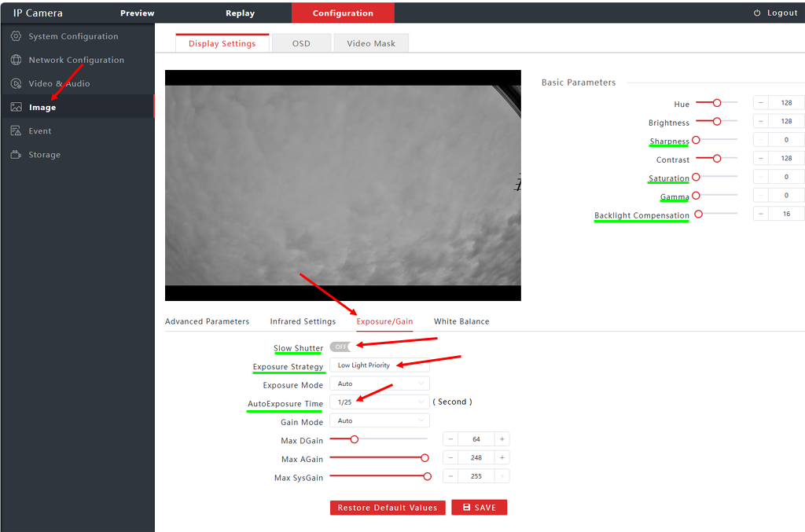
Task: Click the floppy disk icon on SAVE
Action: point(467,507)
